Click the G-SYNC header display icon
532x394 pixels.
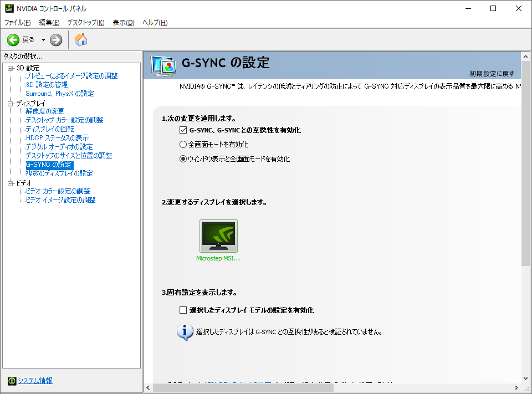(x=163, y=65)
